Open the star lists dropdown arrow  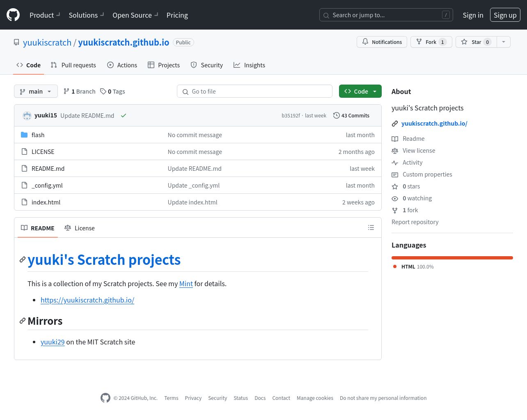click(504, 42)
